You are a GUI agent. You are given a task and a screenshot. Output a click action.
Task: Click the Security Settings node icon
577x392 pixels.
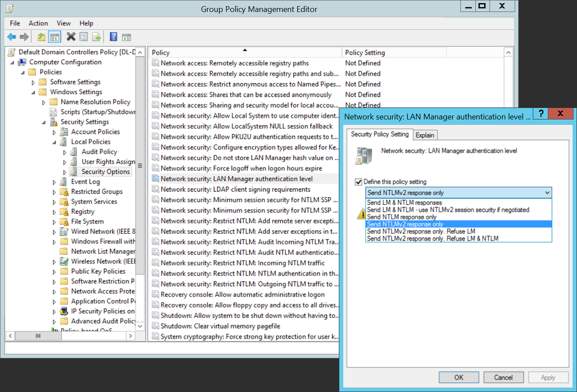point(54,122)
